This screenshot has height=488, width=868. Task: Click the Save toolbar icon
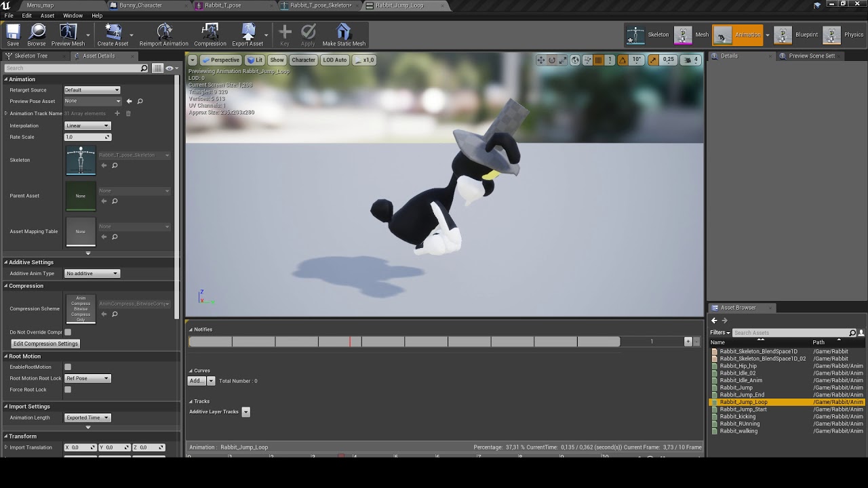tap(13, 35)
